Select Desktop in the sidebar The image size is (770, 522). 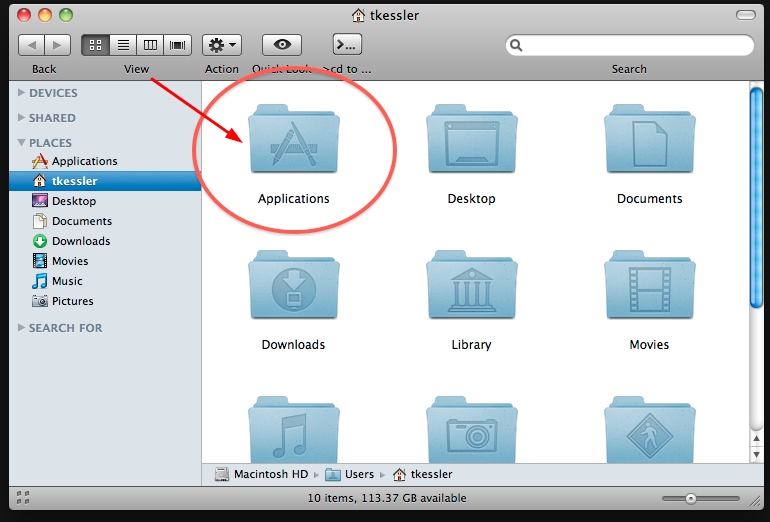(x=105, y=201)
